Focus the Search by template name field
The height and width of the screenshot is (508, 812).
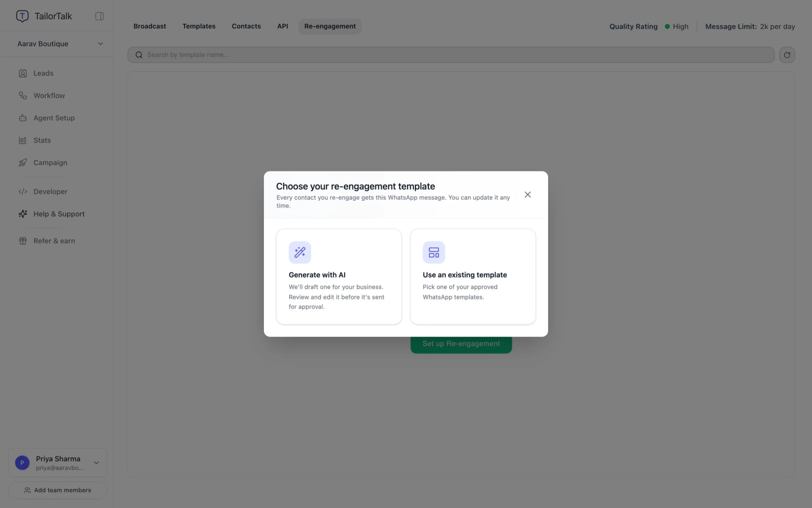pyautogui.click(x=451, y=55)
